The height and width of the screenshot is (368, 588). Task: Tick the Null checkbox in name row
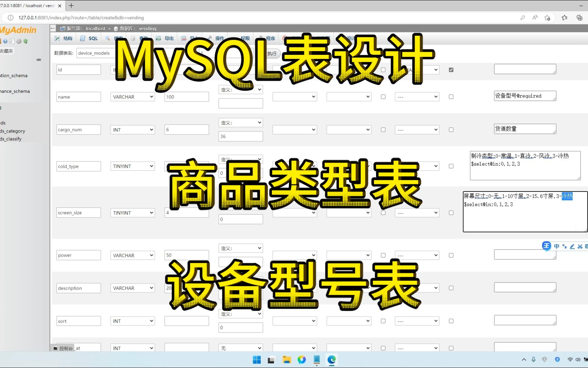pos(383,97)
